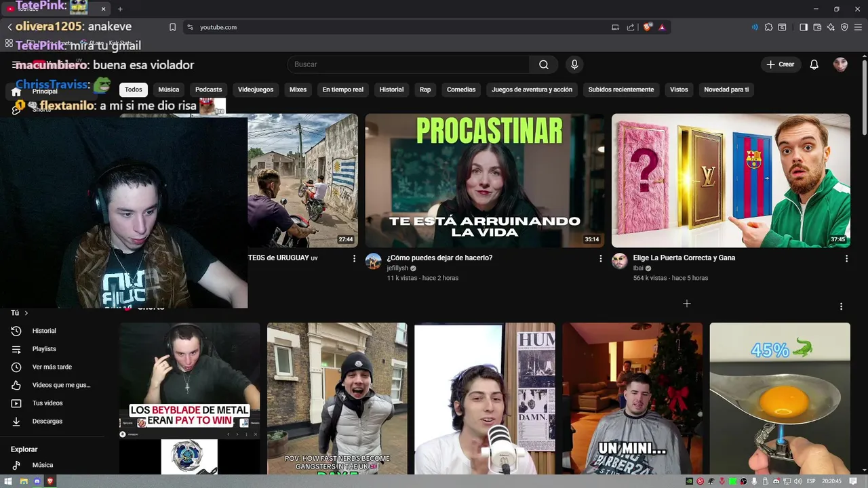This screenshot has height=488, width=868.
Task: Open '¿Cómo puedes dejar de hacerlo?' title
Action: click(439, 258)
